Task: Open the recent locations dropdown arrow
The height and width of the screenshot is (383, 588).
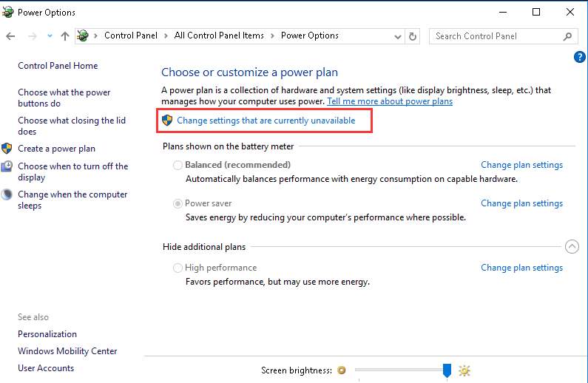Action: 50,35
